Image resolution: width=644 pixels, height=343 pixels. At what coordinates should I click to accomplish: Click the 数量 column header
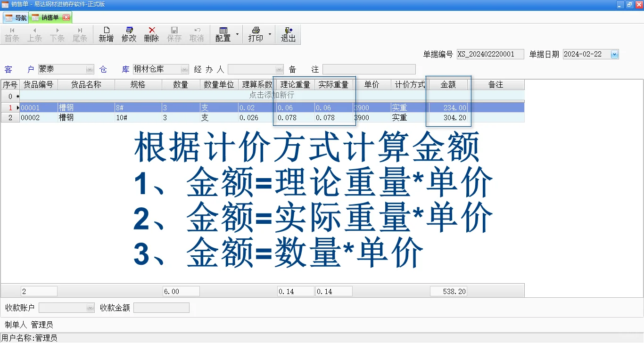pos(181,85)
